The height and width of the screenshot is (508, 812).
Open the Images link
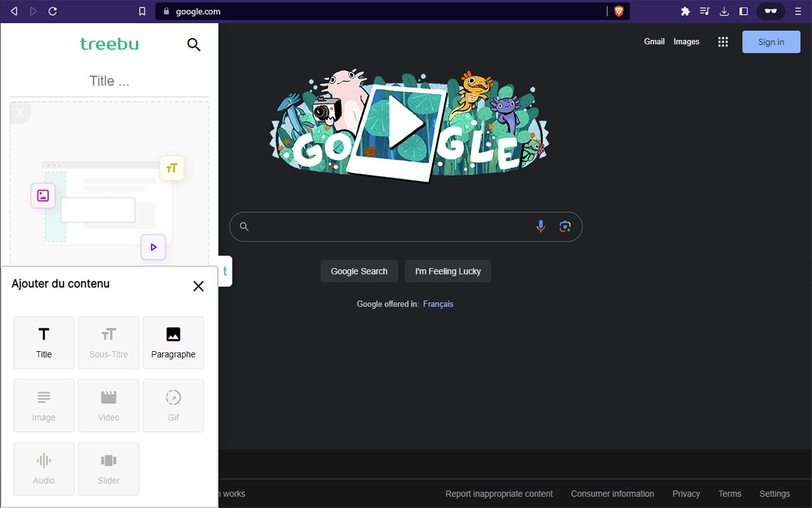pos(686,41)
